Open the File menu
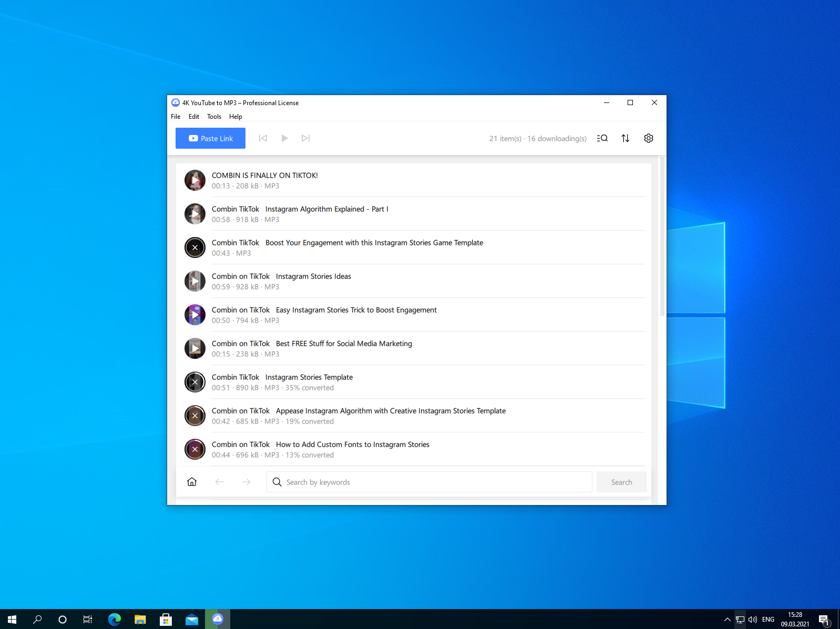The height and width of the screenshot is (629, 840). [176, 117]
